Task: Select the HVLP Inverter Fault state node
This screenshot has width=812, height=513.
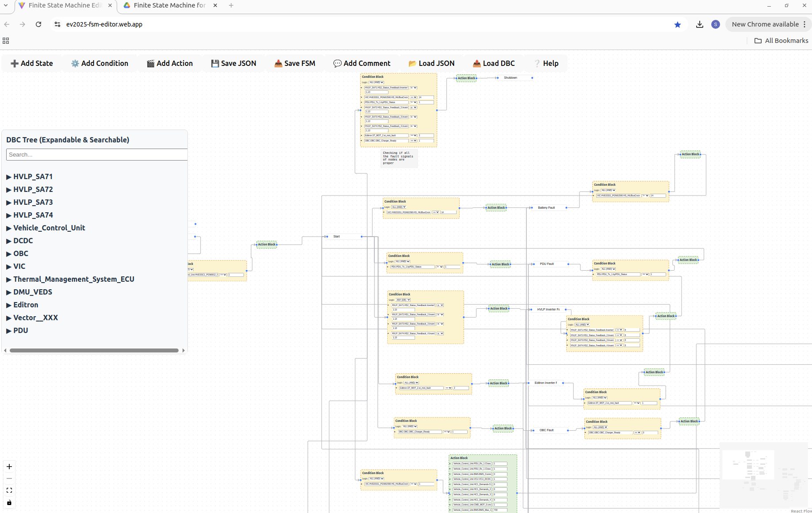Action: pyautogui.click(x=549, y=310)
